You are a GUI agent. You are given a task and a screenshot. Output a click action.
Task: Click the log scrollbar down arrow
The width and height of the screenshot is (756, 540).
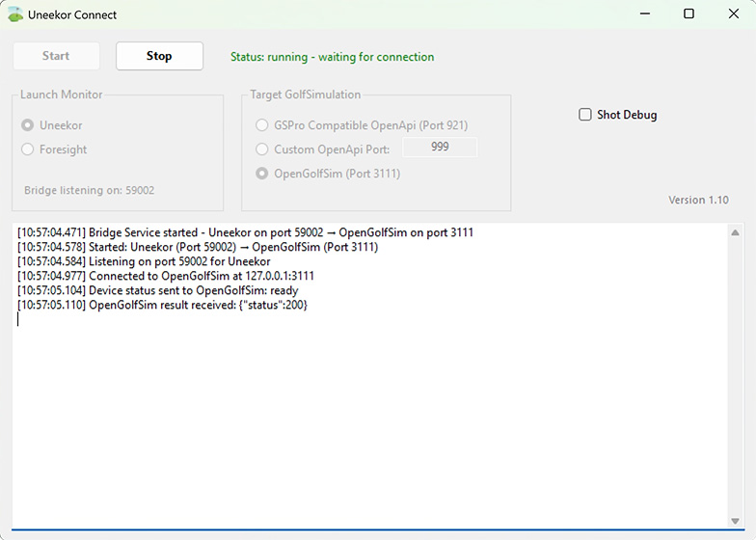(736, 521)
